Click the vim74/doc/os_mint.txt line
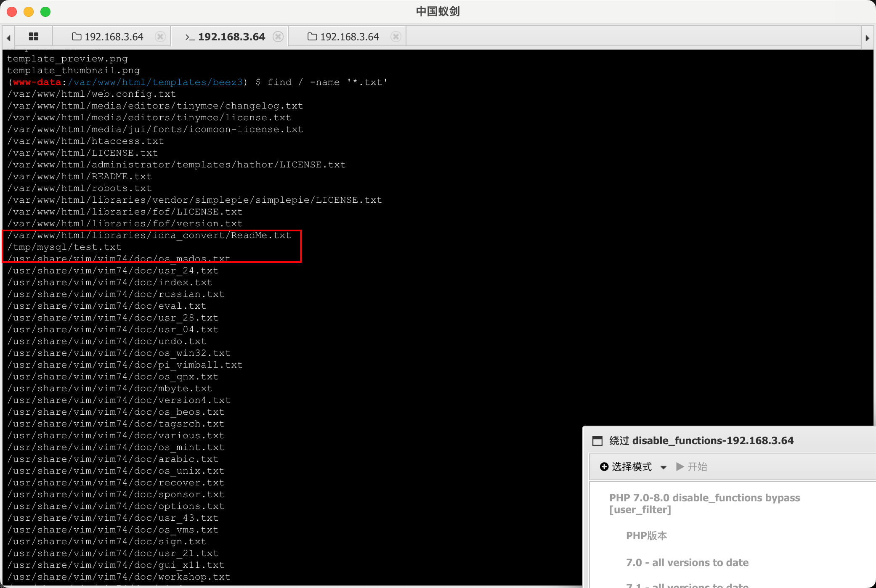The width and height of the screenshot is (876, 588). tap(116, 447)
